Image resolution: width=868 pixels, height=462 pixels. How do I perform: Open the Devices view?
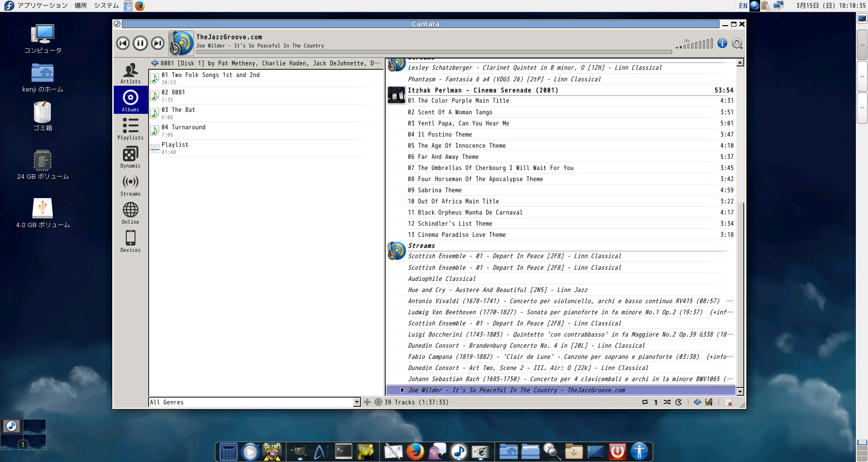(130, 241)
